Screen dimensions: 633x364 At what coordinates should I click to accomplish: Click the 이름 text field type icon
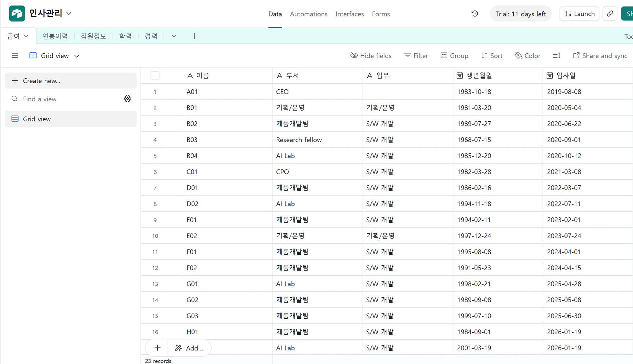click(x=190, y=75)
